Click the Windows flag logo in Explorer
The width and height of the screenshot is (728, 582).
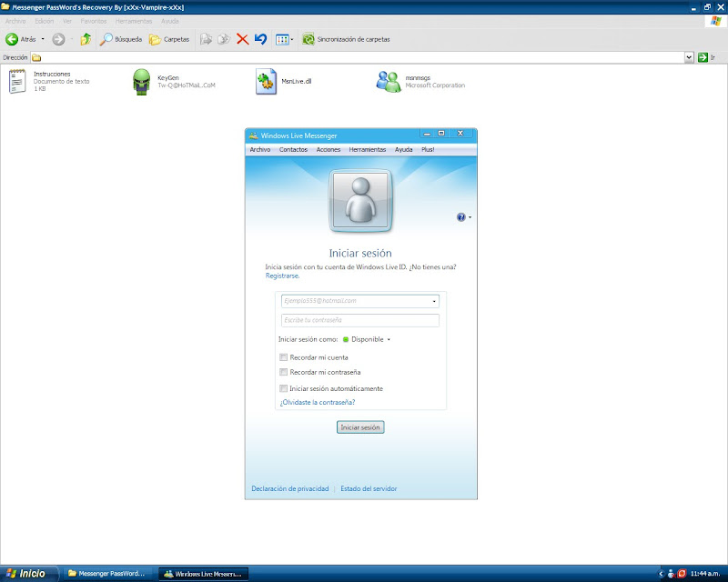click(715, 21)
